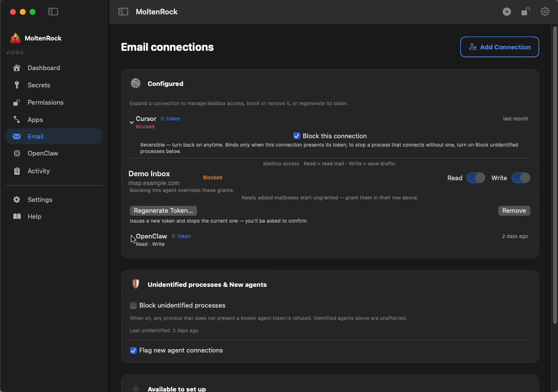Click the red Blocked status under Cursor
Screen dimensions: 558x392
click(145, 127)
